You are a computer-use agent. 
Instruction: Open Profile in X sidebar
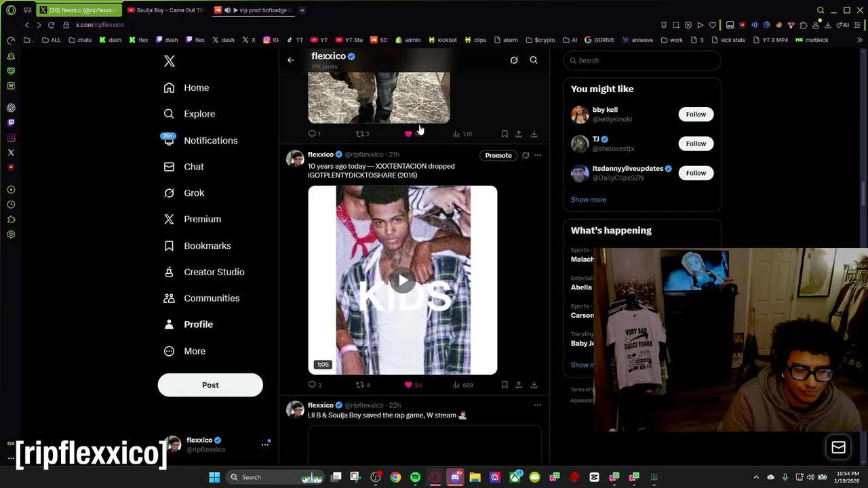pos(189,324)
